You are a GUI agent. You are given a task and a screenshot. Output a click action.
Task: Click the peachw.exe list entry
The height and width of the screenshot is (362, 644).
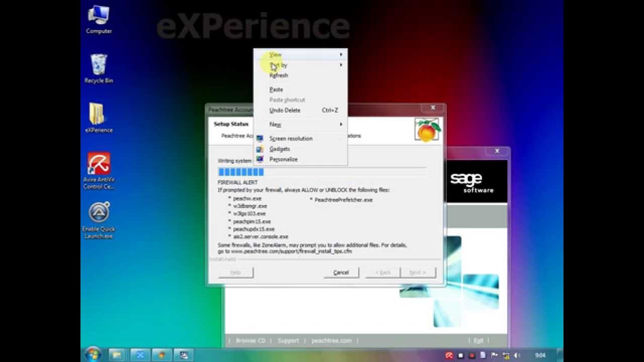(x=247, y=199)
